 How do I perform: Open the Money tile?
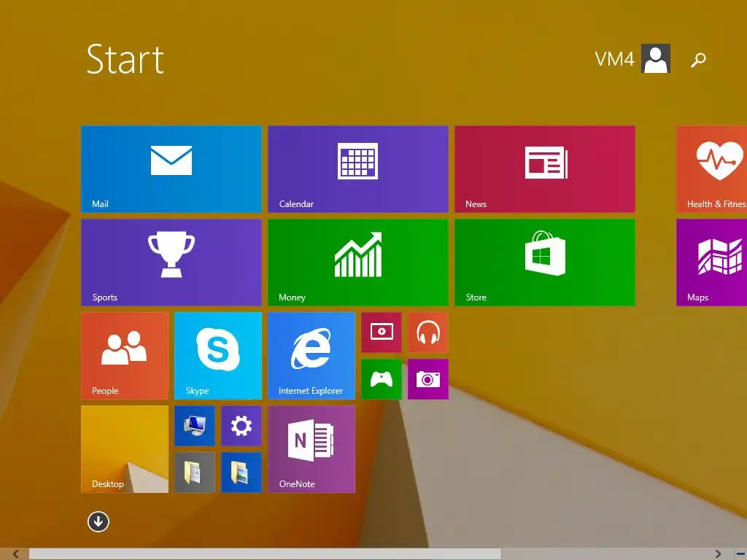(x=358, y=262)
